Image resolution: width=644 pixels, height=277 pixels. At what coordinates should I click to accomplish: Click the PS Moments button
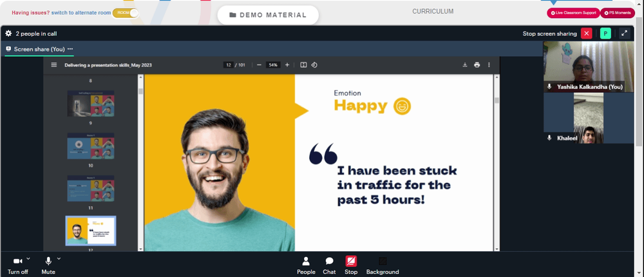[618, 13]
